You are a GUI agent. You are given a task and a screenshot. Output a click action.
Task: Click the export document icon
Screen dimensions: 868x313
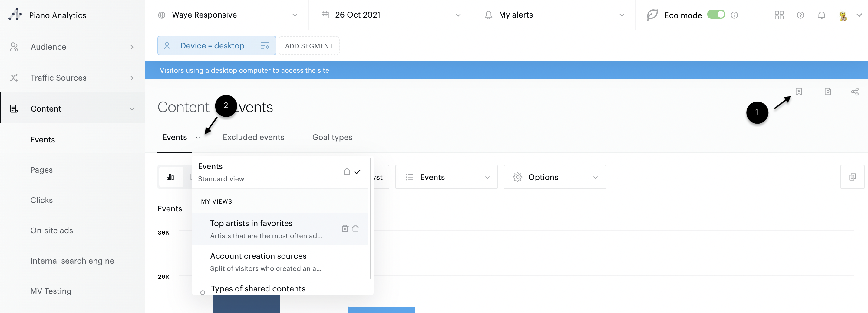827,92
